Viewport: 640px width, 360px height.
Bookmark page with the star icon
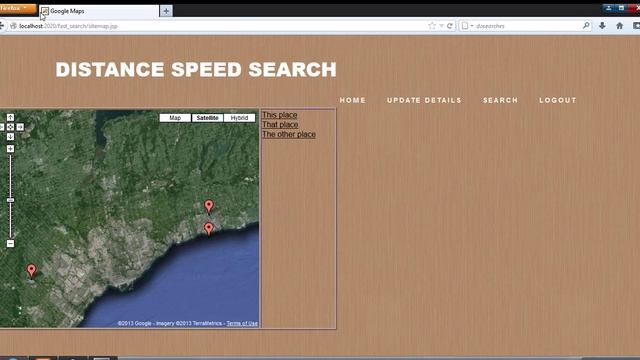(432, 26)
